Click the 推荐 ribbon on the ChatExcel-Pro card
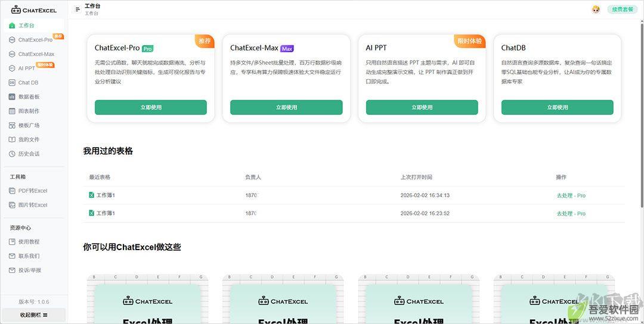This screenshot has width=644, height=324. point(205,41)
